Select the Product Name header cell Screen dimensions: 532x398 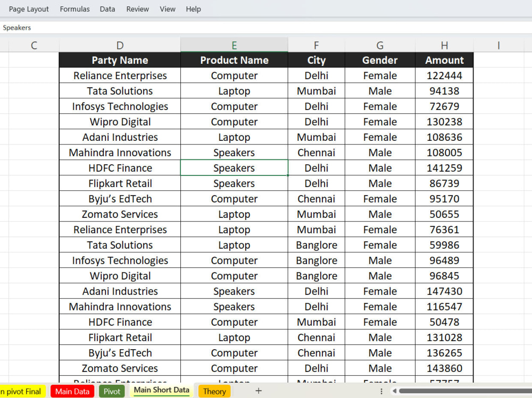pos(234,60)
